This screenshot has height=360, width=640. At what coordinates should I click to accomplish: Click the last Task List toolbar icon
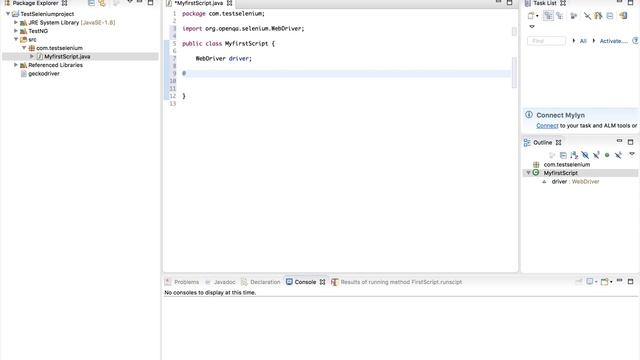(623, 16)
